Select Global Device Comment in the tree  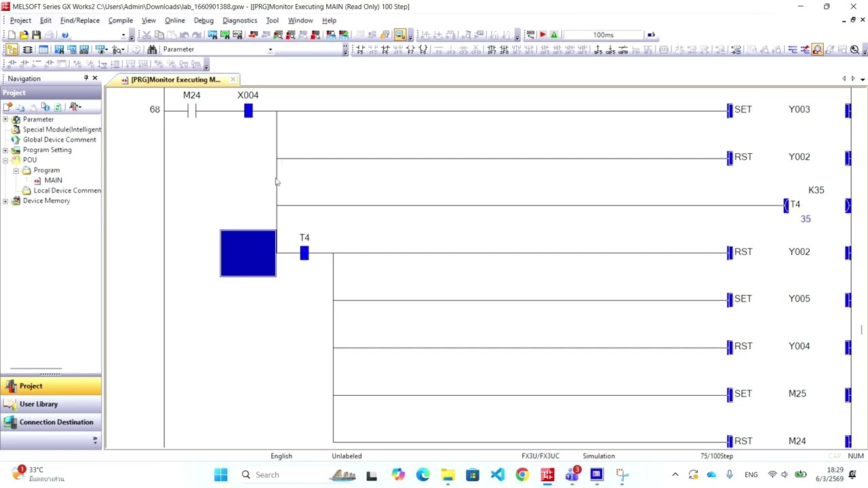click(59, 140)
